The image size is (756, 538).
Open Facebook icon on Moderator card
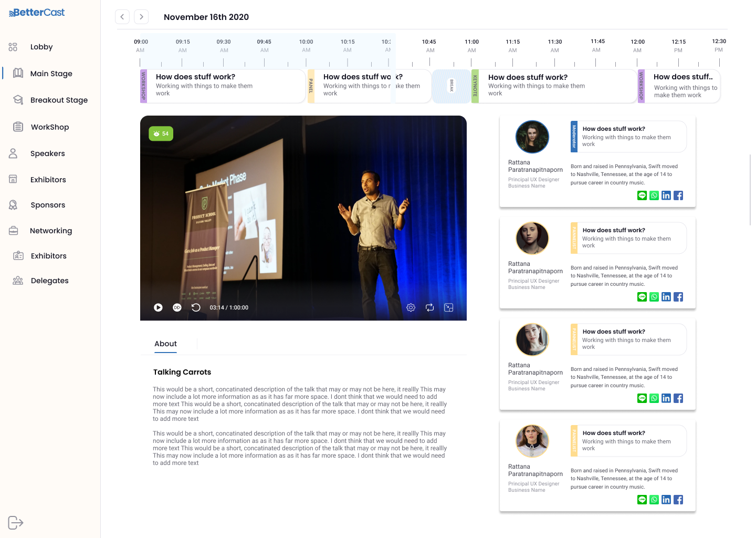coord(678,195)
